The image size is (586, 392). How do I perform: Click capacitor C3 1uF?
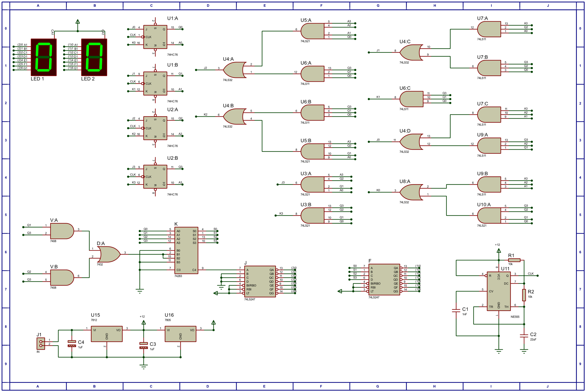click(x=144, y=346)
